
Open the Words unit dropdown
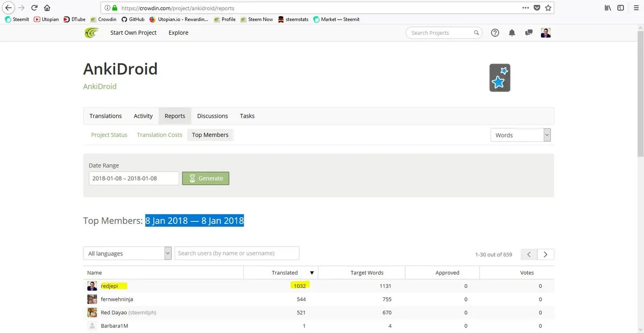[x=520, y=135]
